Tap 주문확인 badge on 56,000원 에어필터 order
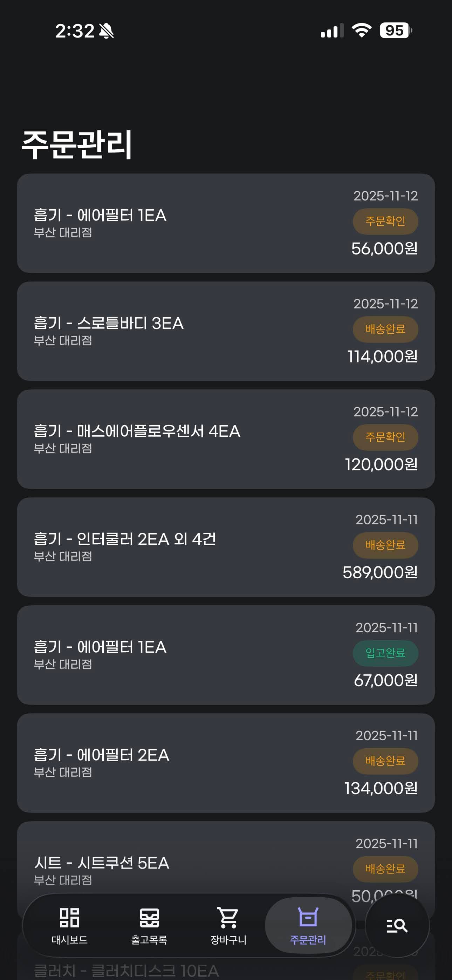The height and width of the screenshot is (980, 452). (385, 221)
